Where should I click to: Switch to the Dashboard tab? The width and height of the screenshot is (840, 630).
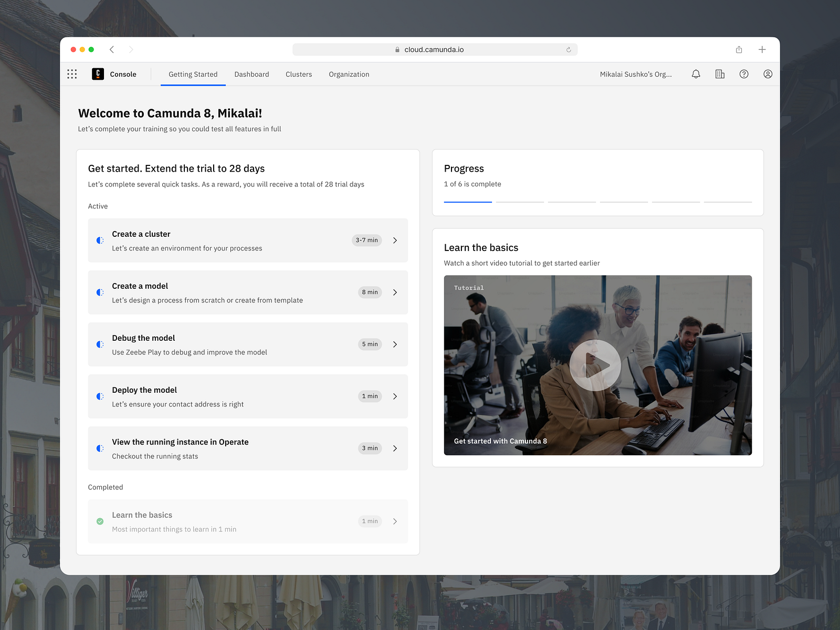(x=251, y=74)
